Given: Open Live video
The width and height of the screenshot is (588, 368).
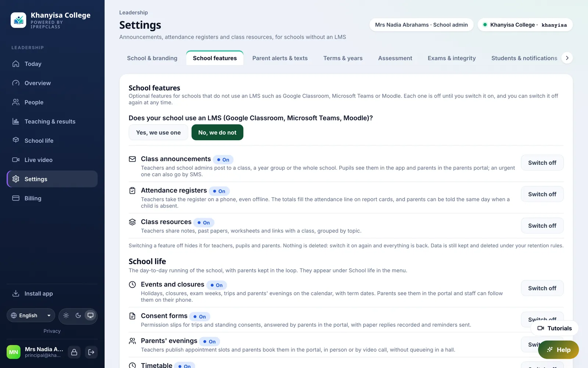Looking at the screenshot, I should 52,160.
